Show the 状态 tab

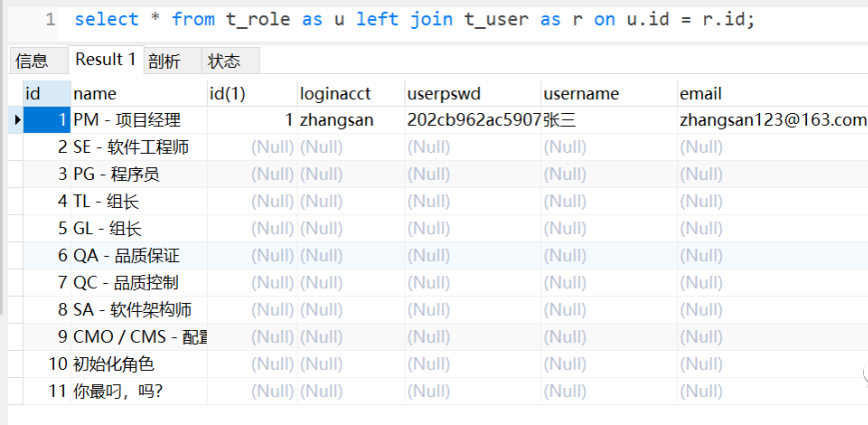(x=224, y=61)
